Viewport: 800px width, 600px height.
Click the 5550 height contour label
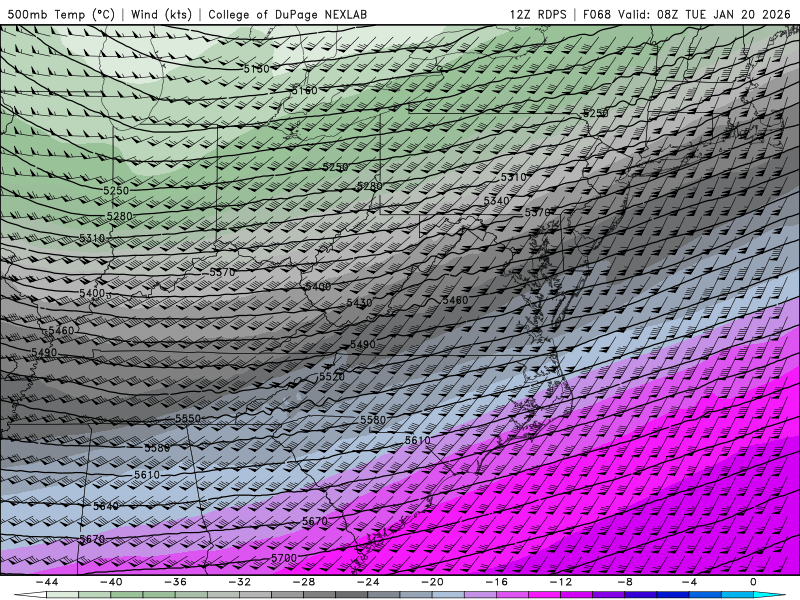[x=188, y=418]
